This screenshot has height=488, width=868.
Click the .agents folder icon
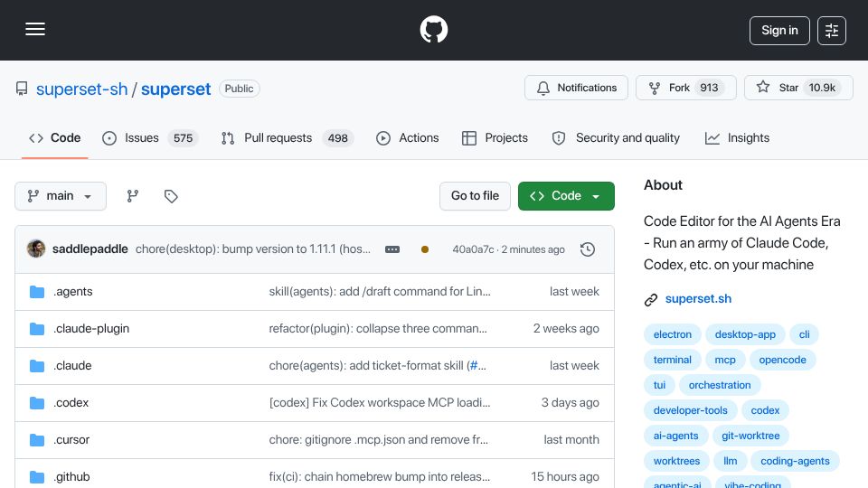point(37,292)
